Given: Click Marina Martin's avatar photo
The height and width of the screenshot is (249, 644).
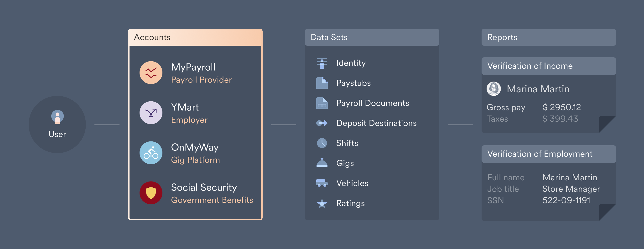Looking at the screenshot, I should coord(493,89).
